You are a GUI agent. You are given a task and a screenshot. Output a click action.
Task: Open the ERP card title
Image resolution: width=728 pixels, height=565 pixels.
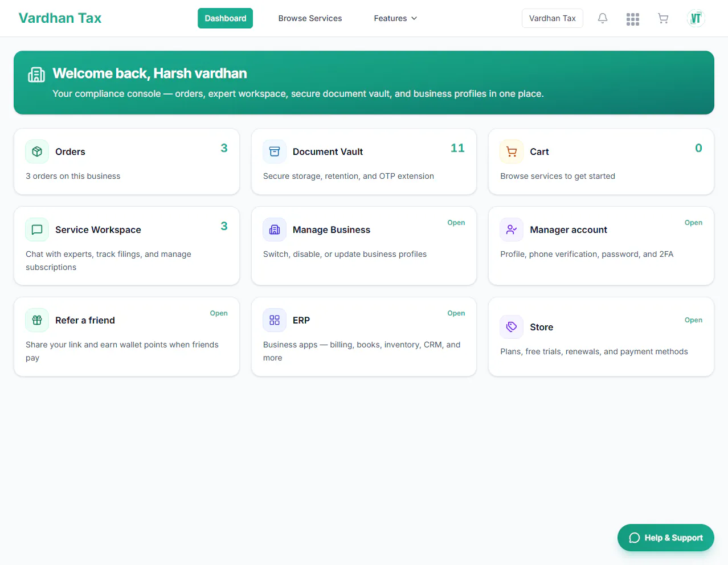click(x=301, y=320)
